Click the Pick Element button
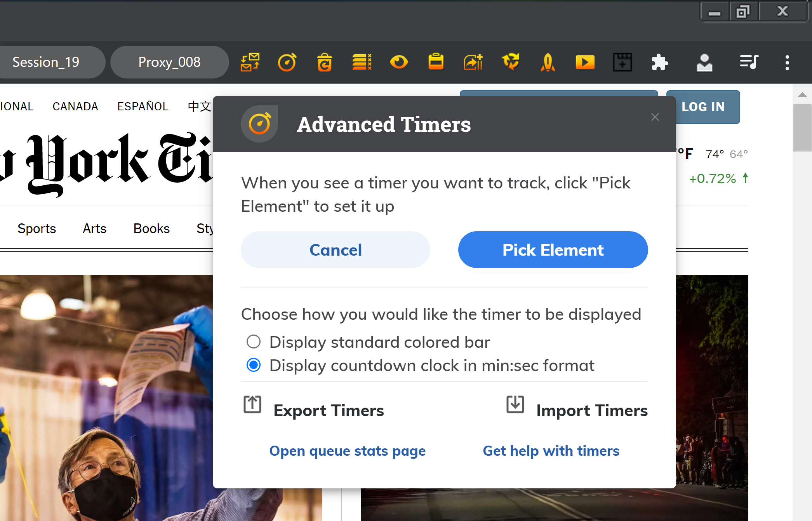Image resolution: width=812 pixels, height=521 pixels. (553, 250)
